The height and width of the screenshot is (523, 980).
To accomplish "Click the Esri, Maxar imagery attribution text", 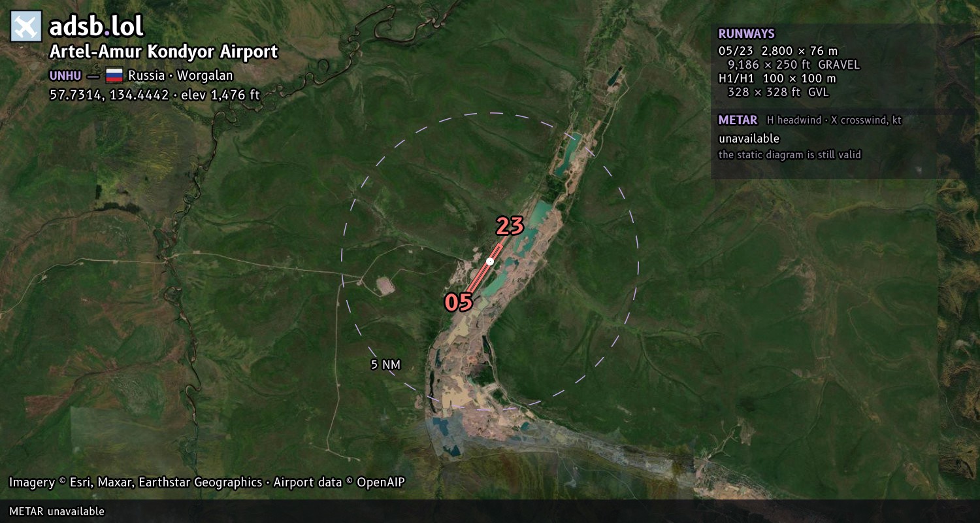I will point(206,482).
